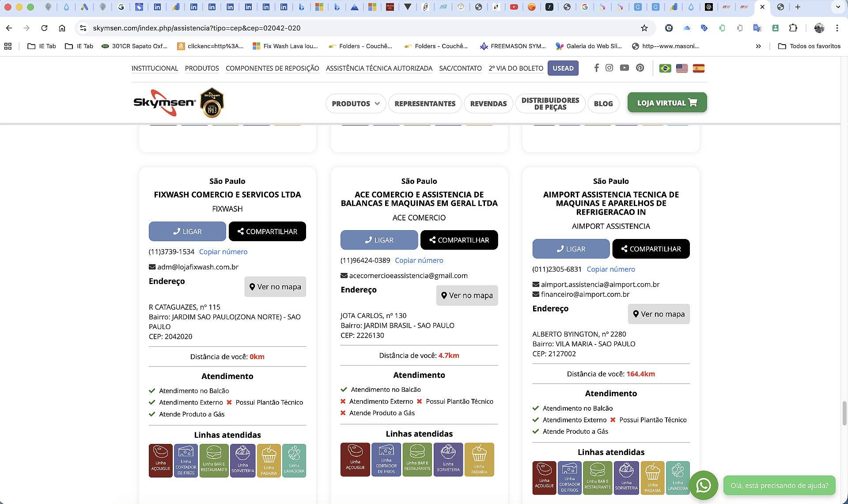
Task: Open DISTRIBUIDORES DE PEÇAS page
Action: click(x=550, y=103)
